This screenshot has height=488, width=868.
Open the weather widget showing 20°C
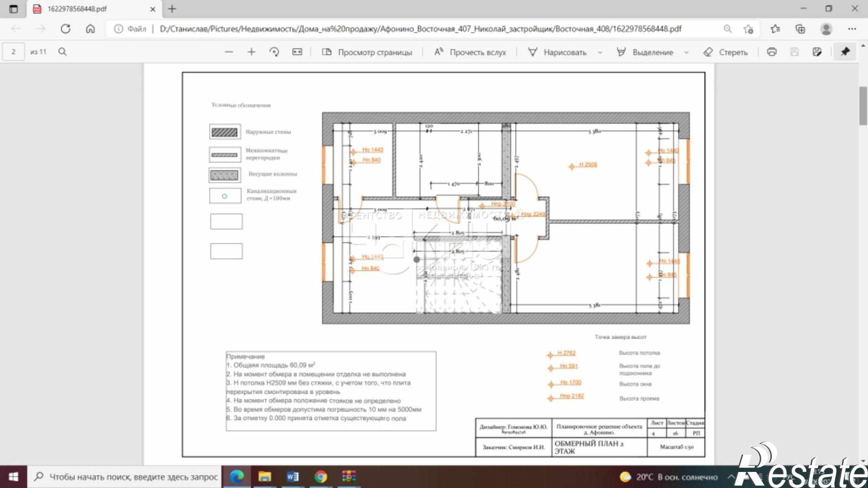pyautogui.click(x=669, y=477)
